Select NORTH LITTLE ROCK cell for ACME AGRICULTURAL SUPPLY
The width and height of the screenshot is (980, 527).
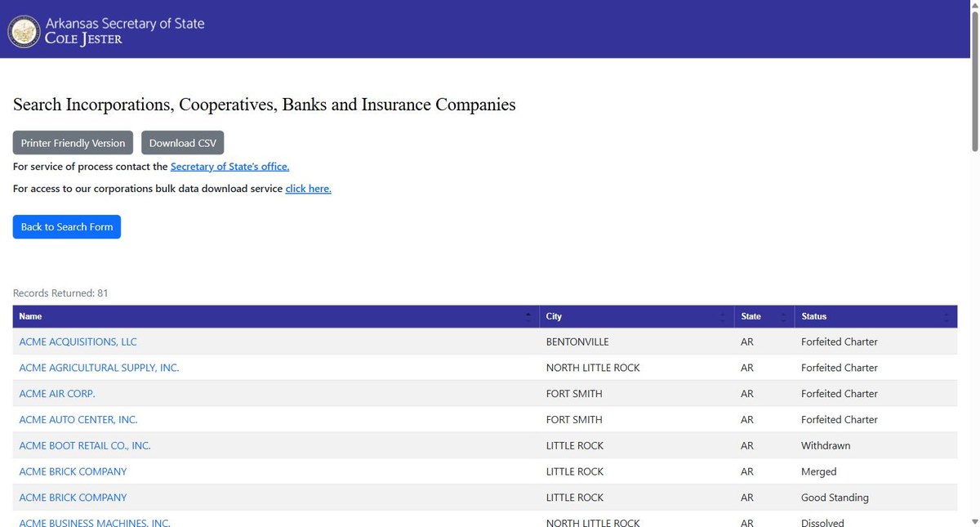[636, 368]
